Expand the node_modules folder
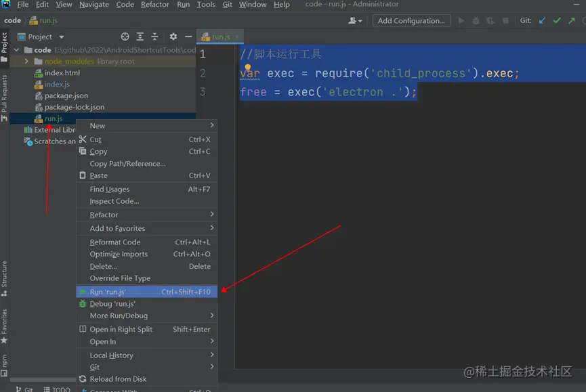The height and width of the screenshot is (392, 586). tap(26, 61)
